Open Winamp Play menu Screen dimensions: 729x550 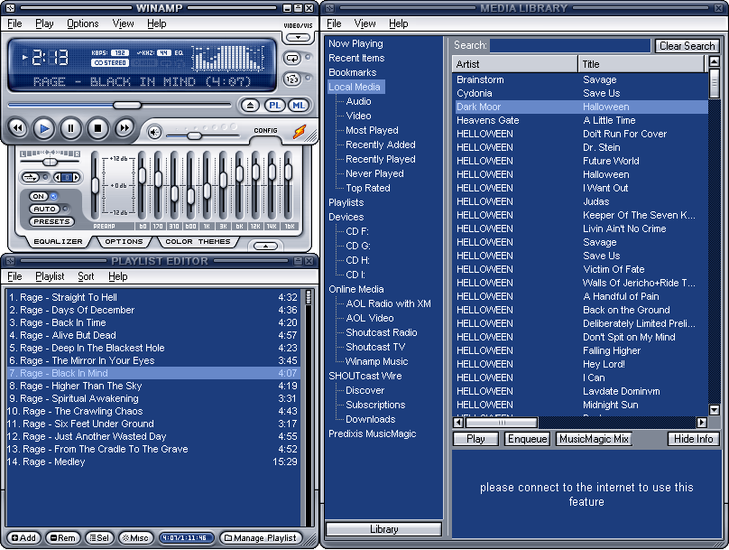[x=45, y=23]
